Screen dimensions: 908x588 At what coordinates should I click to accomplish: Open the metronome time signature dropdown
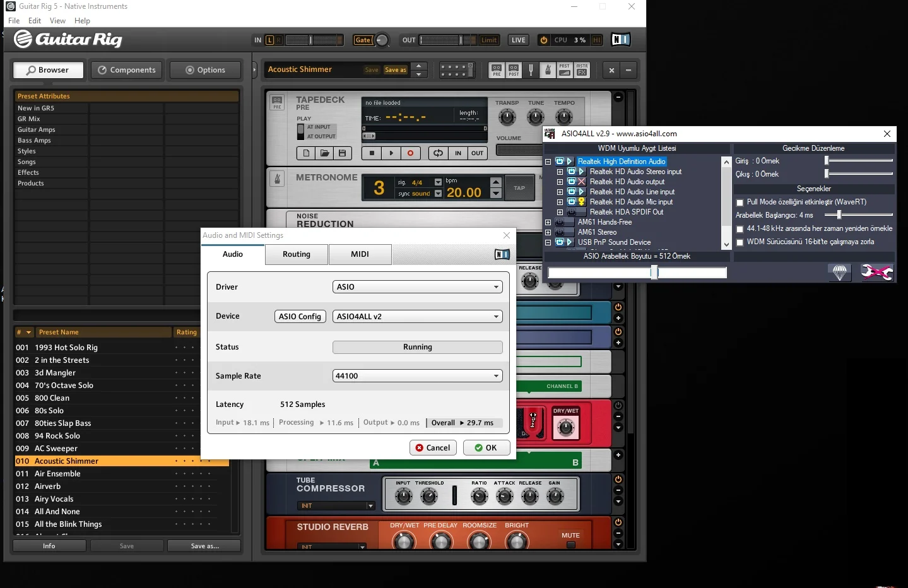(438, 182)
